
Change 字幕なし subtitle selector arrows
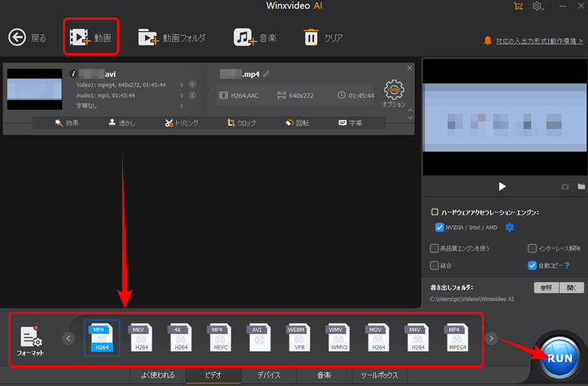181,106
